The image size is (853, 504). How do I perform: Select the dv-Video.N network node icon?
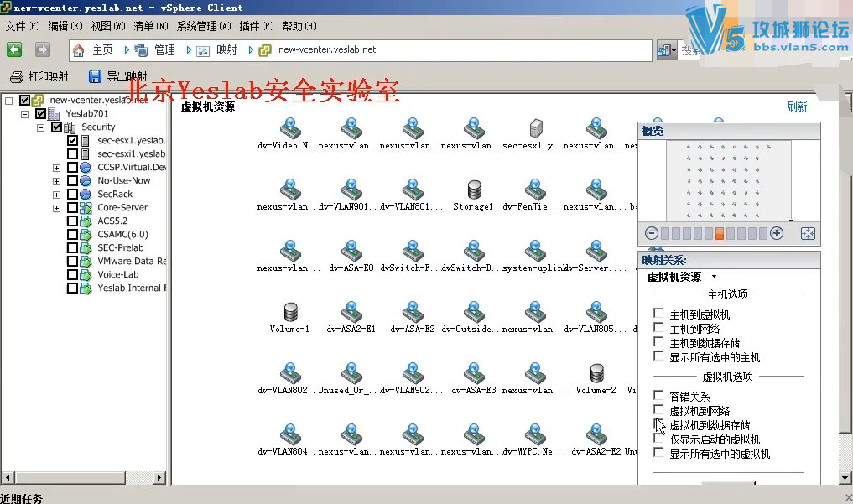pos(290,128)
